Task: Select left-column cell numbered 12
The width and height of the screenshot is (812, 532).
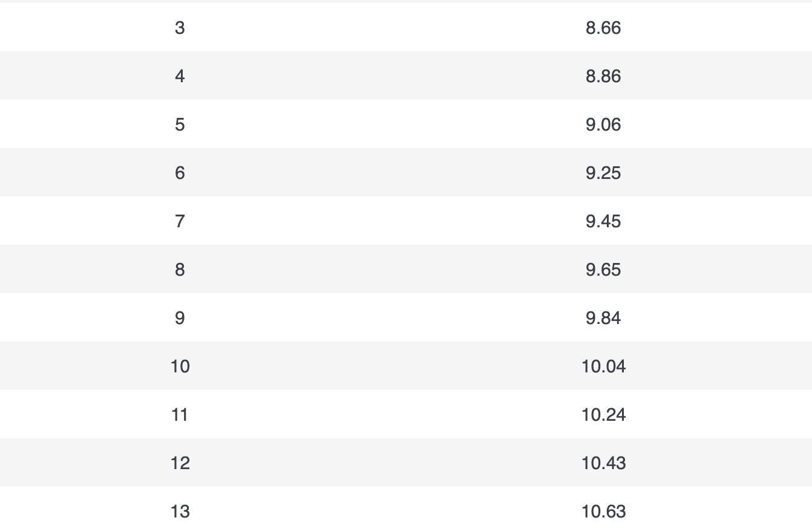Action: pyautogui.click(x=180, y=463)
